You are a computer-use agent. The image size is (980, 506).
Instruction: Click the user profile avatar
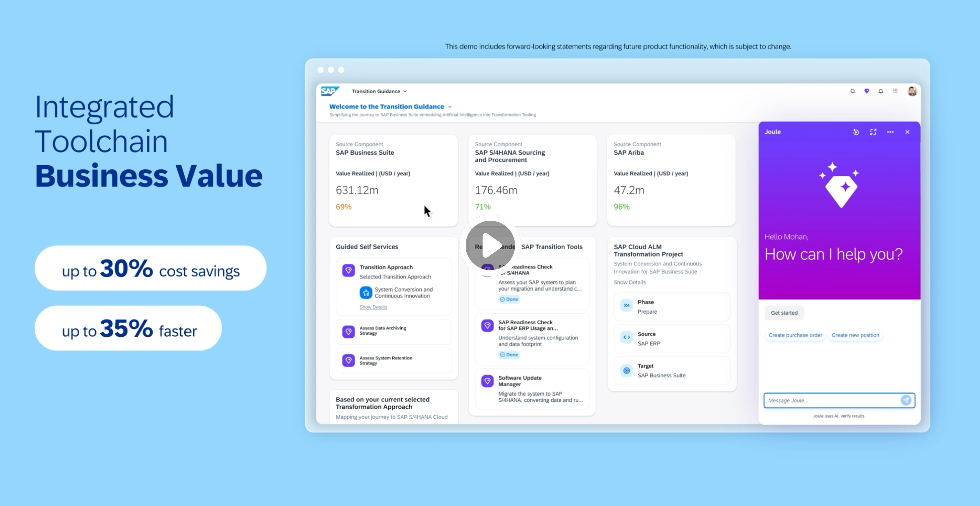coord(912,92)
